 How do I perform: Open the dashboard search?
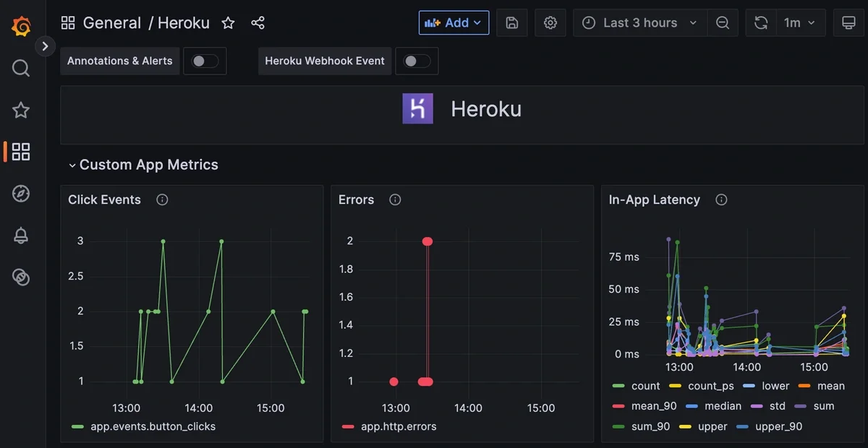pyautogui.click(x=20, y=68)
